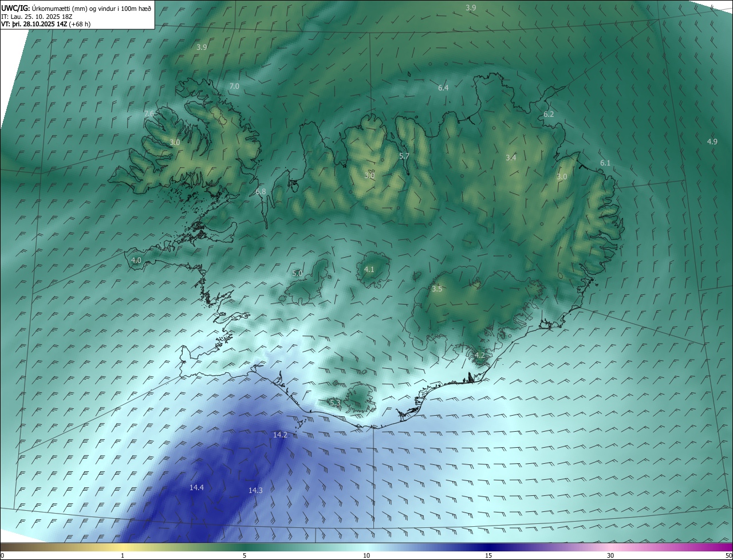Click the 3.4 value label
Screen dimensions: 733x560
click(x=511, y=157)
